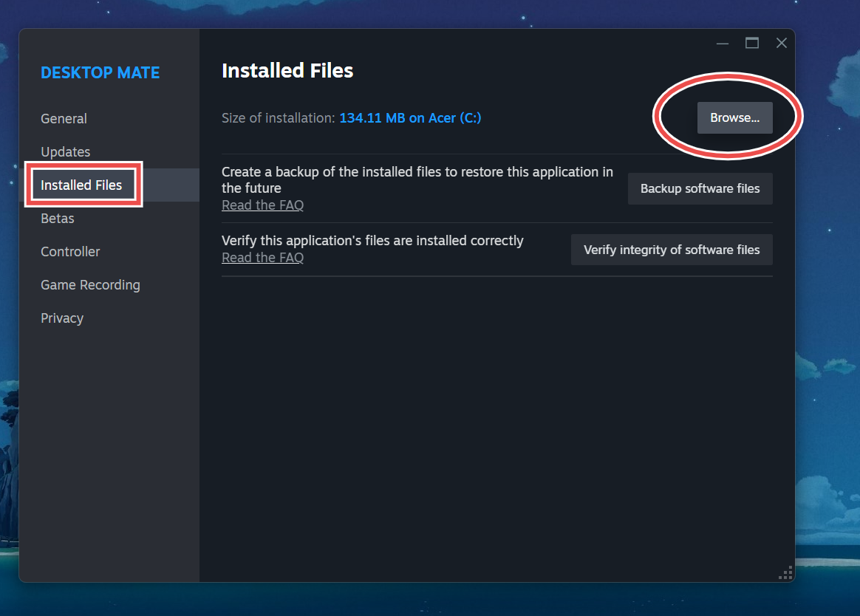This screenshot has height=616, width=860.
Task: Click the resize grip in window corner
Action: coord(785,572)
